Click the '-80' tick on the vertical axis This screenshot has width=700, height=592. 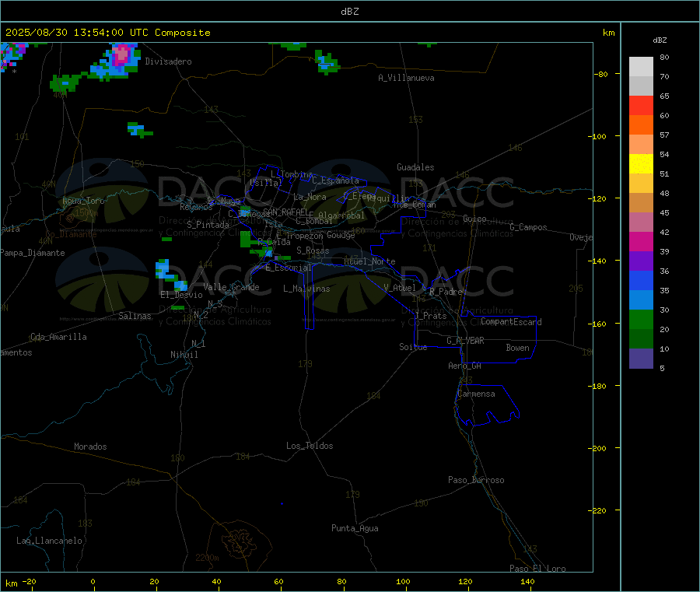[x=601, y=74]
